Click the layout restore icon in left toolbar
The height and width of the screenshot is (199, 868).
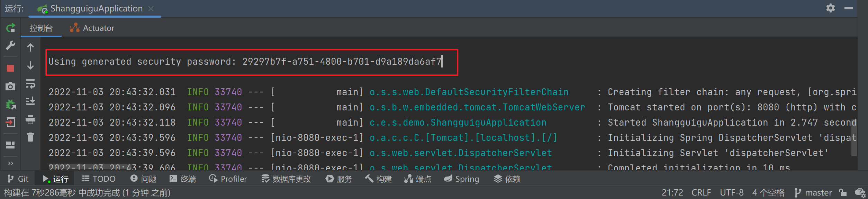point(10,145)
